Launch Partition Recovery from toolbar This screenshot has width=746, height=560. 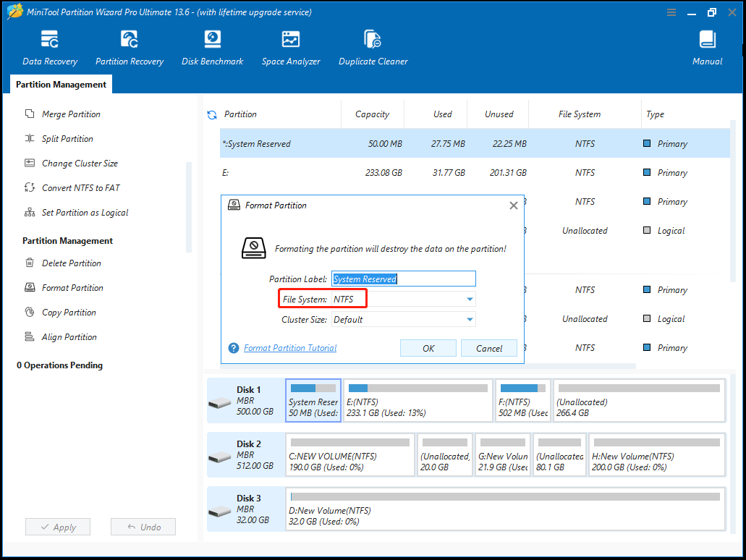(x=130, y=47)
